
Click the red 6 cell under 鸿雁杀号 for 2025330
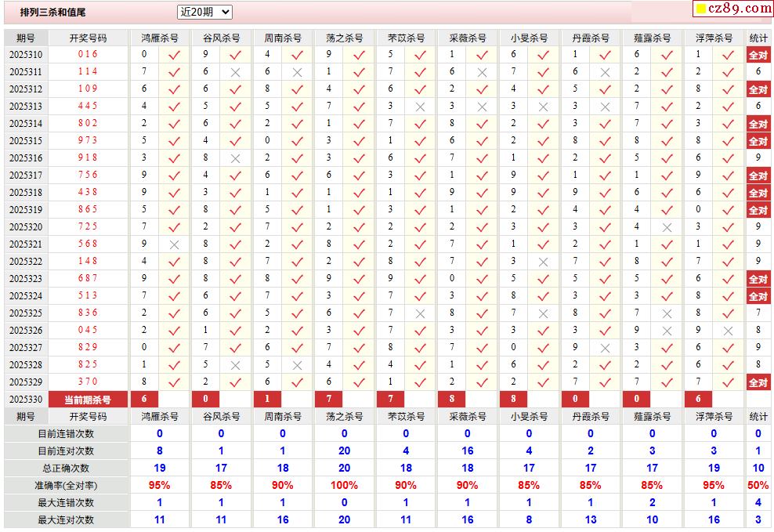[x=144, y=399]
